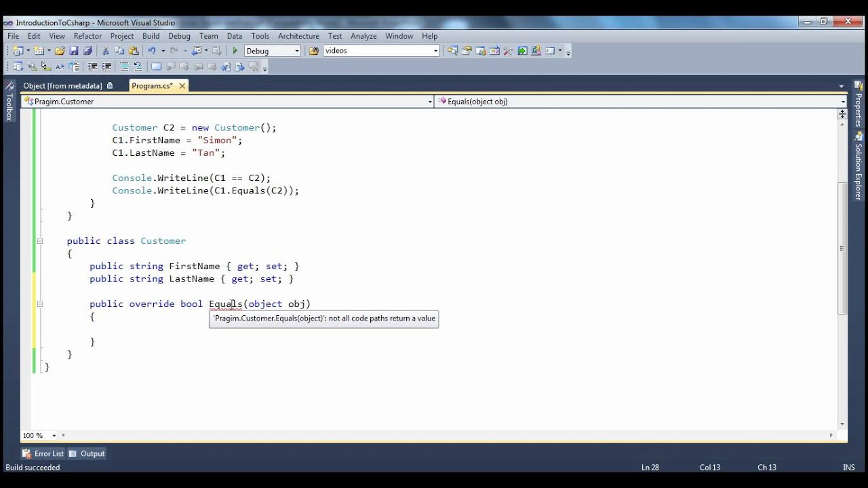Open the Analyze menu
This screenshot has width=868, height=488.
[363, 36]
